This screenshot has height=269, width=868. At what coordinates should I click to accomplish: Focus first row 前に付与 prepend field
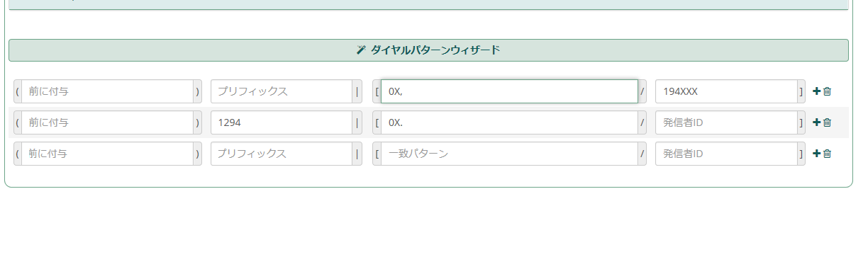(x=107, y=91)
